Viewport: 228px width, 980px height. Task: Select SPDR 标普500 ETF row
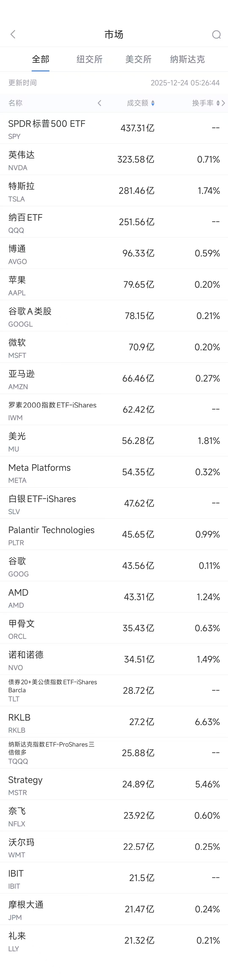tap(114, 128)
